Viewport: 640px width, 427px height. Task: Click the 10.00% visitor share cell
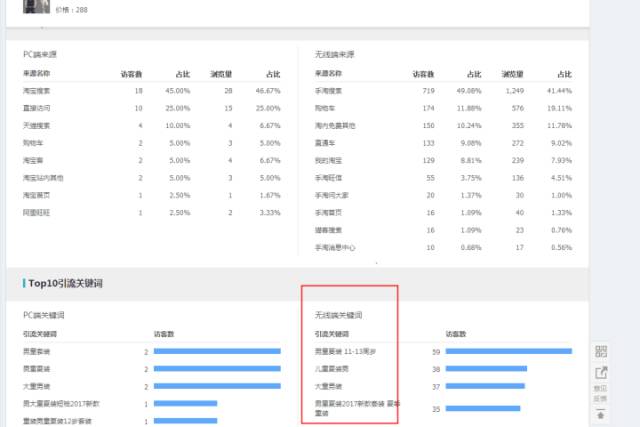click(178, 126)
